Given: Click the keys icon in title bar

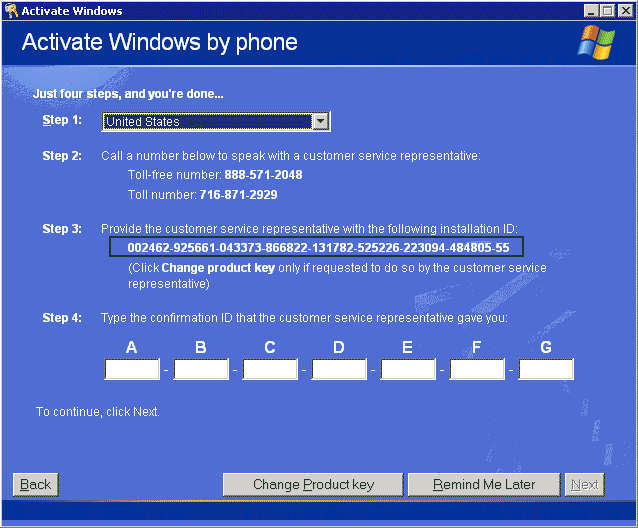Looking at the screenshot, I should (x=11, y=11).
